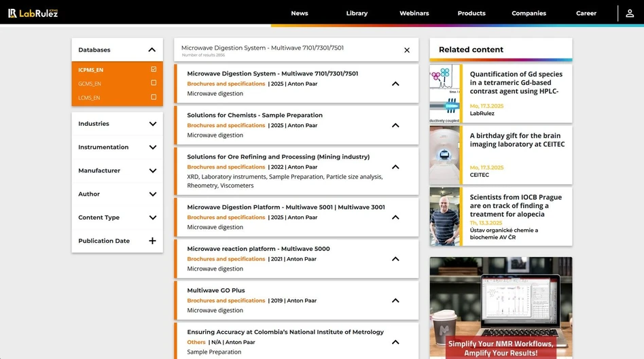The width and height of the screenshot is (644, 359).
Task: Enable the LCMS_EN database checkbox
Action: (154, 97)
